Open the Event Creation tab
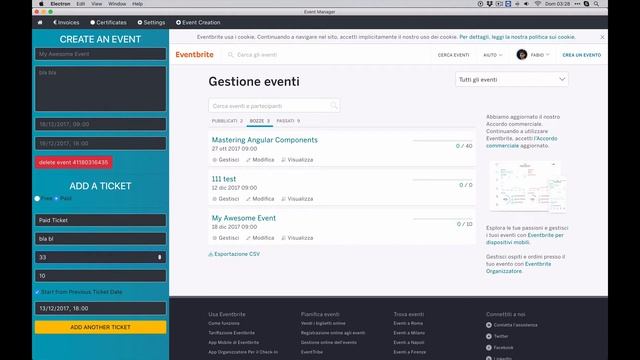Image resolution: width=640 pixels, height=360 pixels. coord(198,22)
